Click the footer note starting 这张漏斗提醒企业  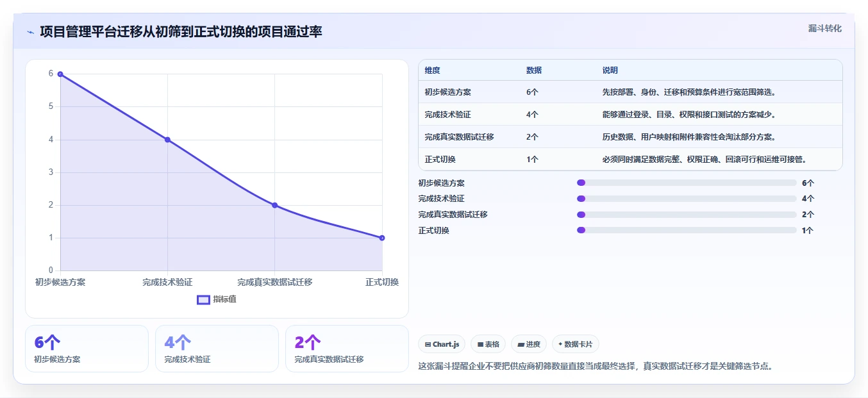tap(596, 366)
